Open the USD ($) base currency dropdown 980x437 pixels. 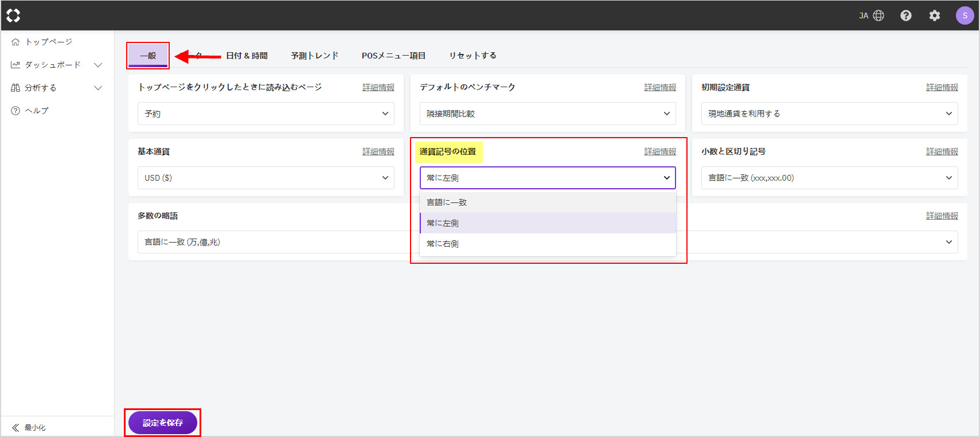tap(266, 178)
